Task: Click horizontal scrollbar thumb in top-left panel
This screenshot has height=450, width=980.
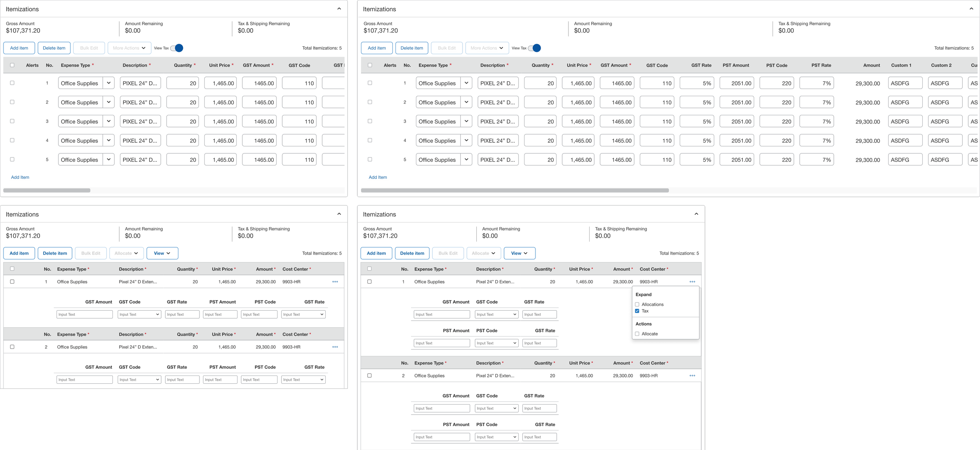Action: pyautogui.click(x=47, y=190)
